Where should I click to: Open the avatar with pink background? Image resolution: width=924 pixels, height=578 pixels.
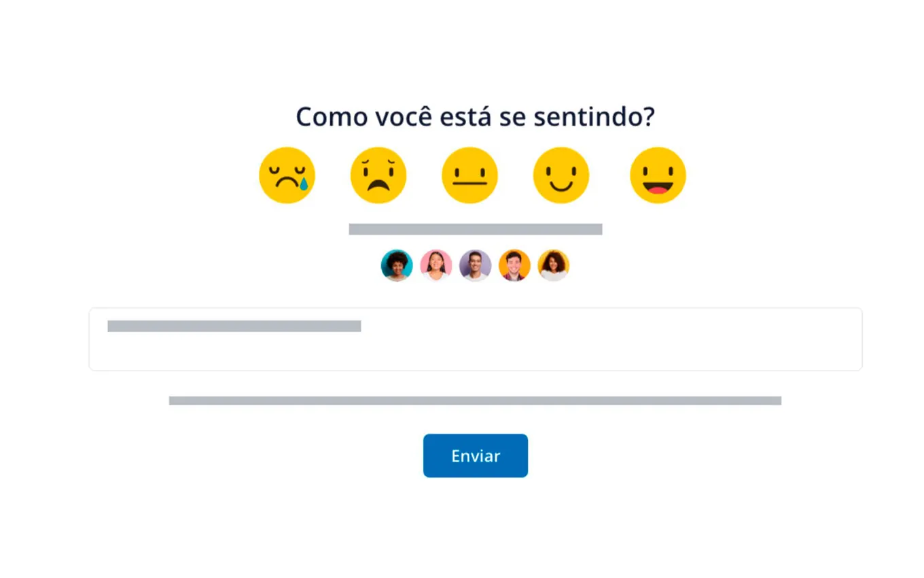coord(436,265)
